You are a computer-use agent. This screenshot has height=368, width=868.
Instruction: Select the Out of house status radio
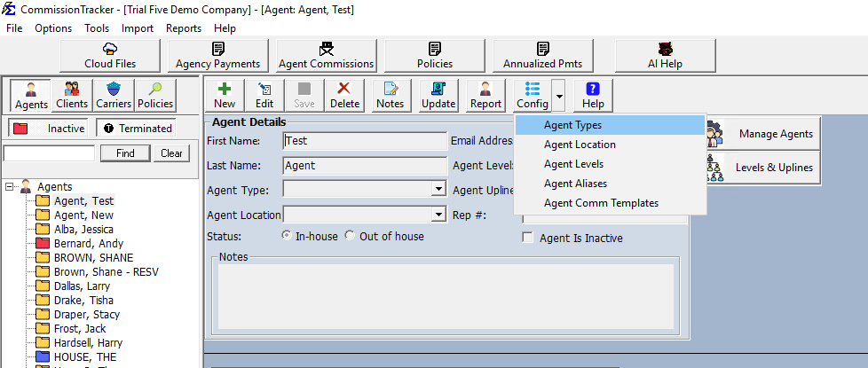[350, 236]
